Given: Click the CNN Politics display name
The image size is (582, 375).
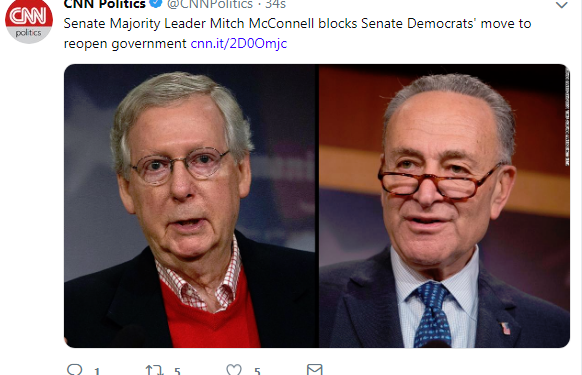Looking at the screenshot, I should 105,4.
